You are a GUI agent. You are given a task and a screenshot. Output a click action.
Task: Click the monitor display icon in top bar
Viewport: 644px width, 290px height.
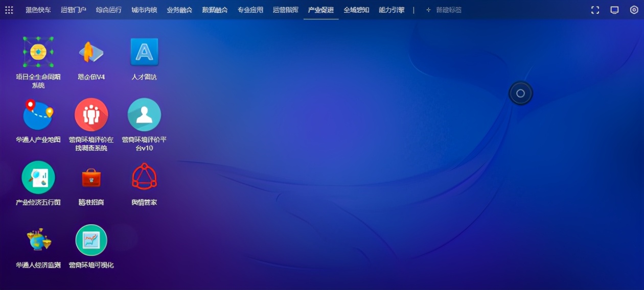point(614,10)
